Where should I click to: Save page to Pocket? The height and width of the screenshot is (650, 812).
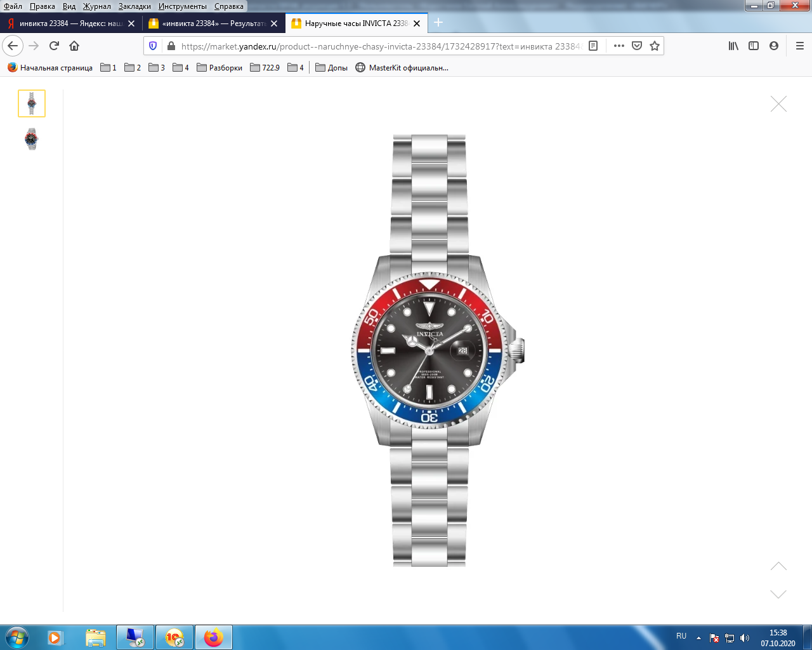637,46
